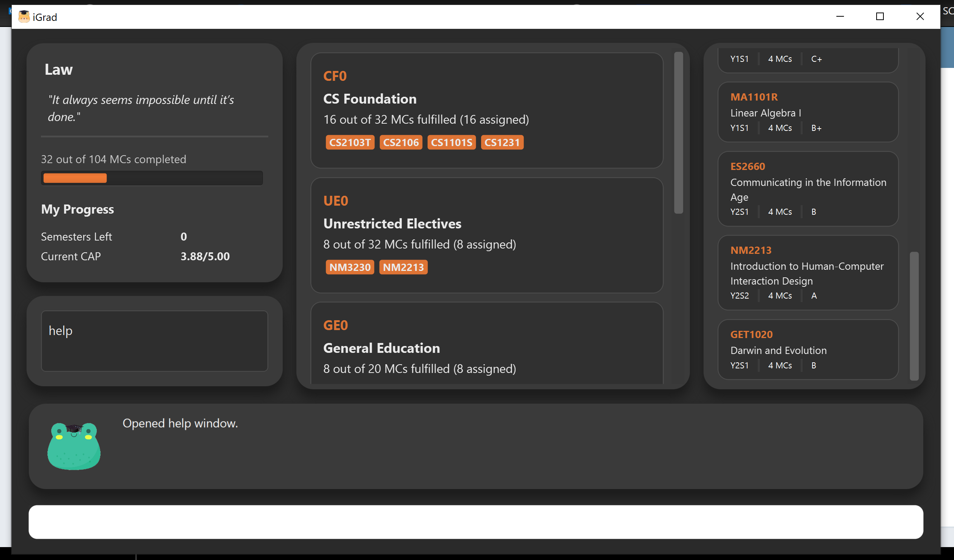
Task: Click the NM2213 elective tag
Action: (x=403, y=267)
